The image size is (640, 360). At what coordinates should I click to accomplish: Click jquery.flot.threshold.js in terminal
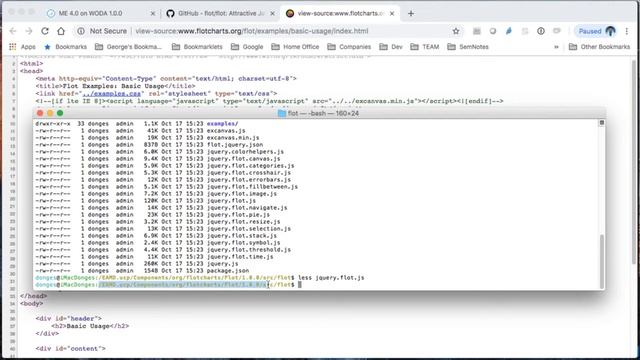pos(249,250)
